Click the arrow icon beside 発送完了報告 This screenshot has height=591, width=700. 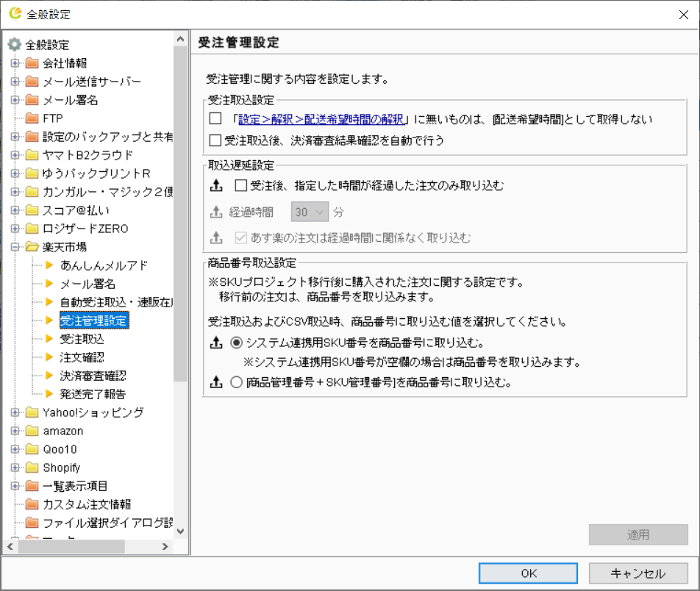[x=49, y=394]
